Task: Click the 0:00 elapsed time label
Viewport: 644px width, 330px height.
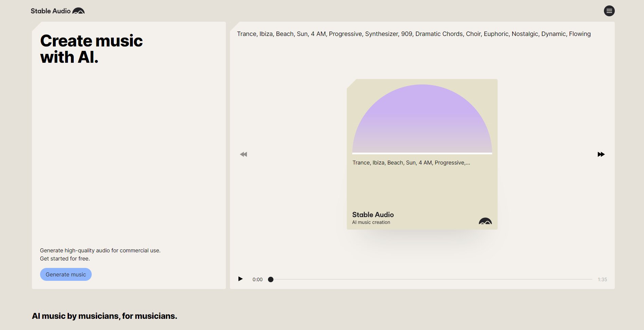Action: click(257, 279)
